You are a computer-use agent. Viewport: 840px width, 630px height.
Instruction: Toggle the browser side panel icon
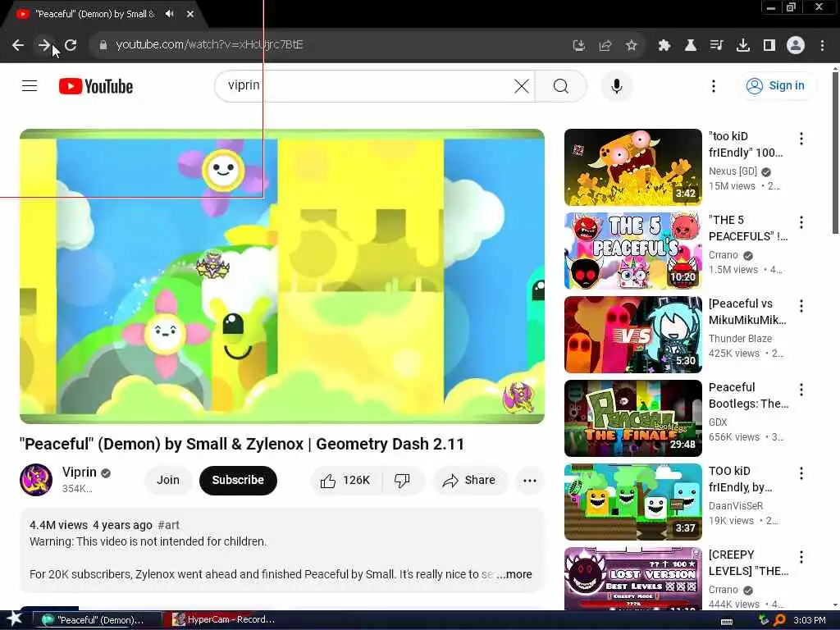click(769, 46)
